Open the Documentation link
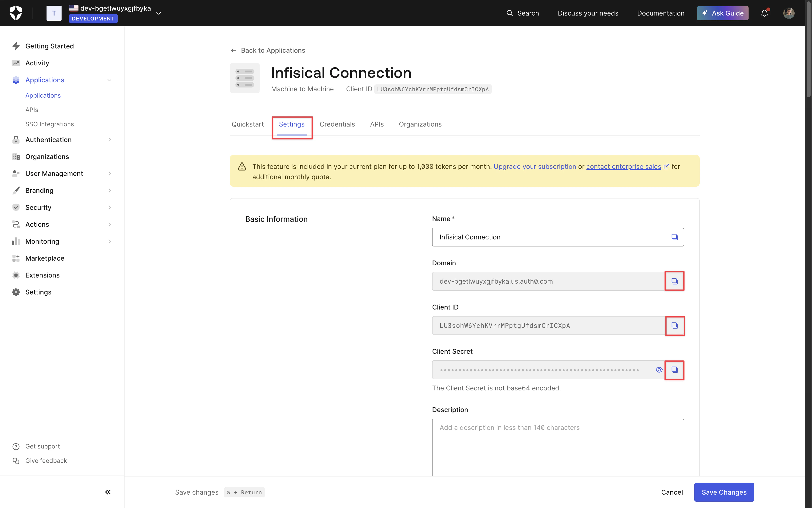 [x=661, y=13]
